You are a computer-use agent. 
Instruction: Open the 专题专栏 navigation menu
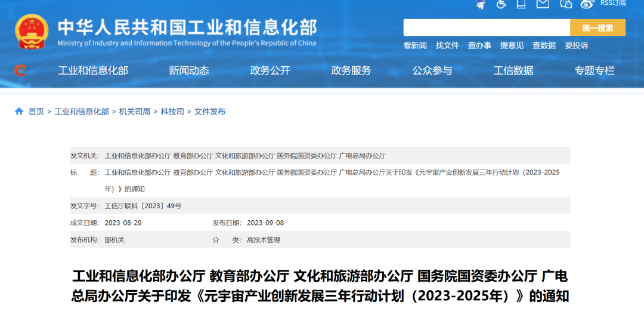(595, 70)
